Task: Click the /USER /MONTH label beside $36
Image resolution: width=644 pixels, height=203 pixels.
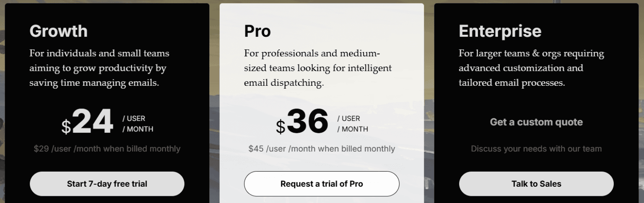Action: (x=352, y=124)
